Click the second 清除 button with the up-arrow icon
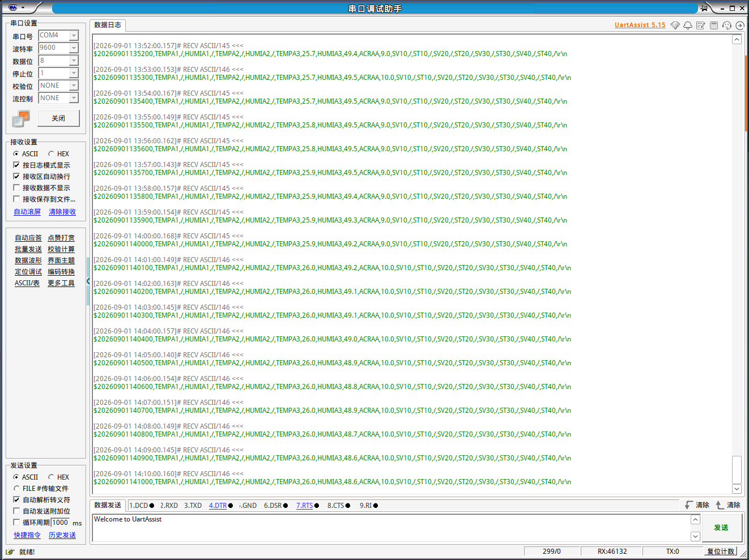Screen dimensions: 749x560 pos(728,505)
